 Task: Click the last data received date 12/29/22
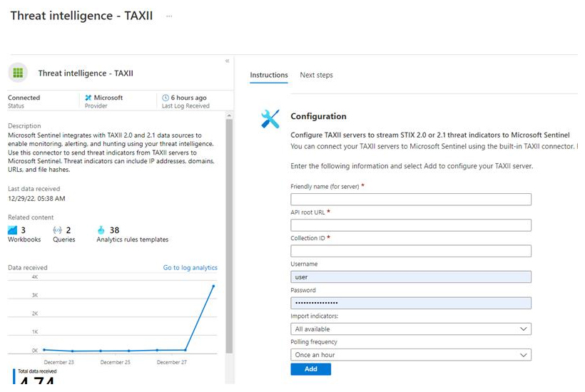point(36,199)
